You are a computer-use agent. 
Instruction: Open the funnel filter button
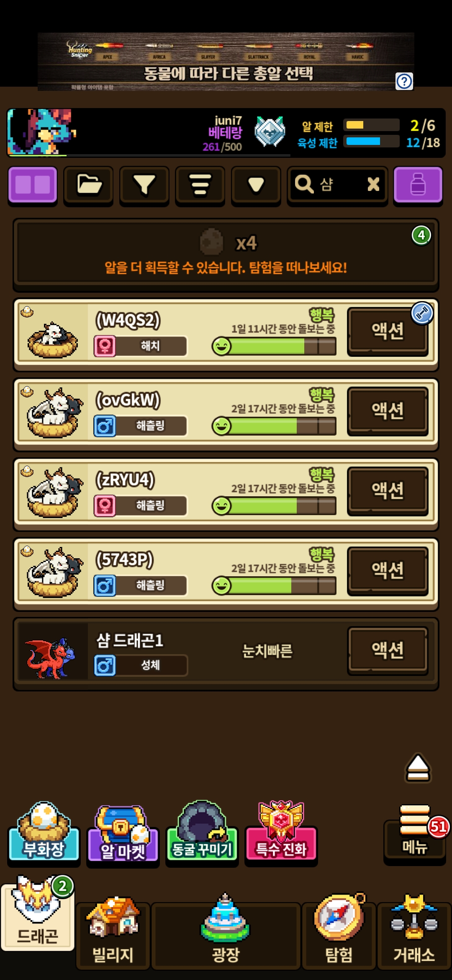click(x=144, y=185)
